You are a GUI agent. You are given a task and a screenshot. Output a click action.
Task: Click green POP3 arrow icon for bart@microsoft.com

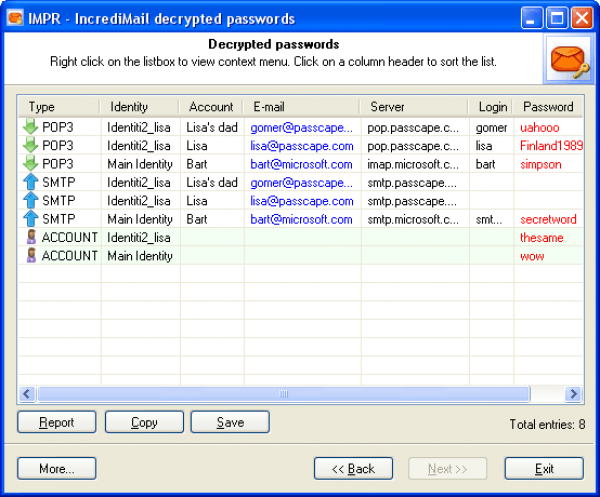pyautogui.click(x=30, y=164)
